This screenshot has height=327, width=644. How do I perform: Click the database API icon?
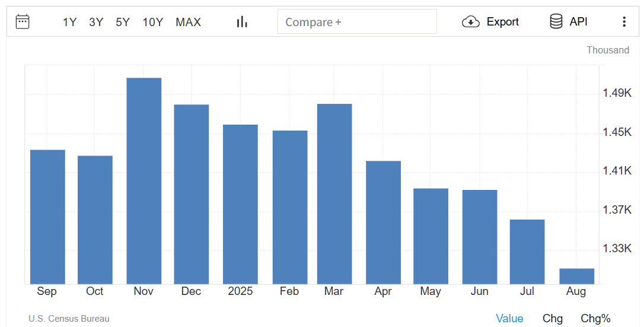[x=556, y=22]
